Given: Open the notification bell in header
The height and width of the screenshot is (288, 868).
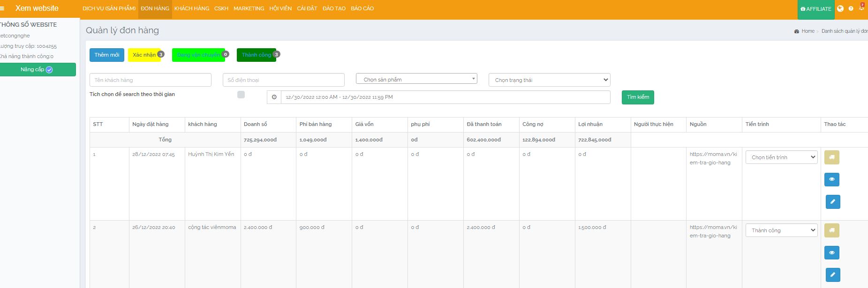Looking at the screenshot, I should (x=861, y=8).
